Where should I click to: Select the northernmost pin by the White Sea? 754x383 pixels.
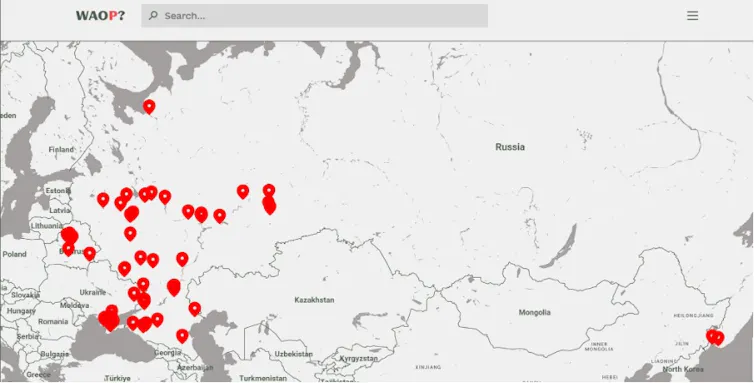(x=149, y=106)
